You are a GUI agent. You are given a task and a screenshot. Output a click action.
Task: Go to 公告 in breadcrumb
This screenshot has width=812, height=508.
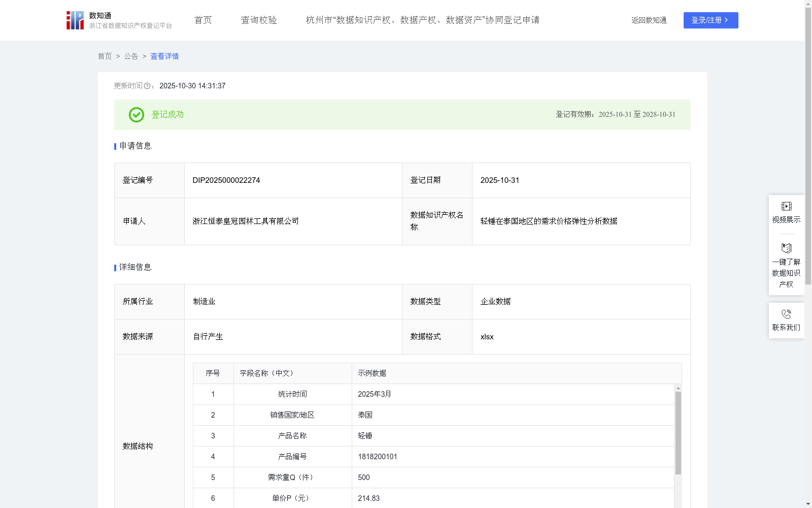[131, 56]
